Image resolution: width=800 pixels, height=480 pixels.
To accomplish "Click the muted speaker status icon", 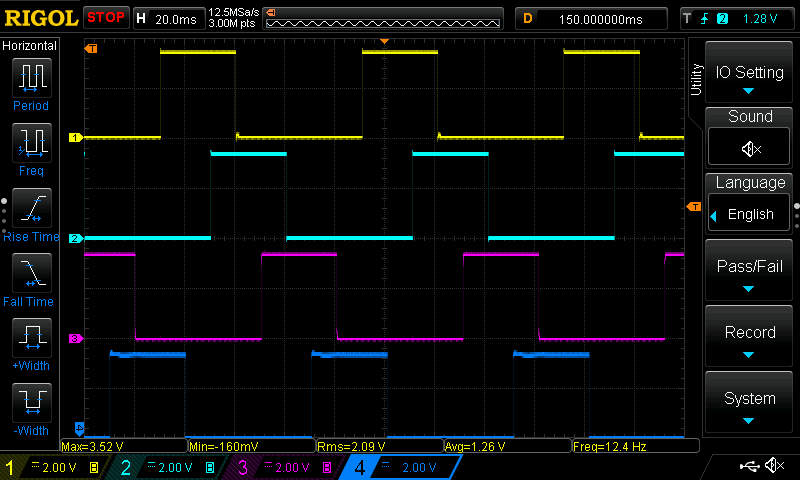I will [x=774, y=465].
